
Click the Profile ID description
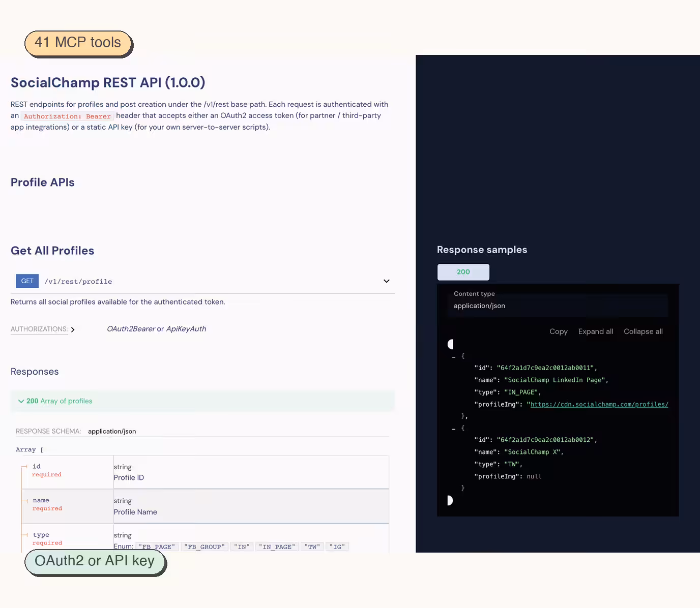tap(129, 478)
